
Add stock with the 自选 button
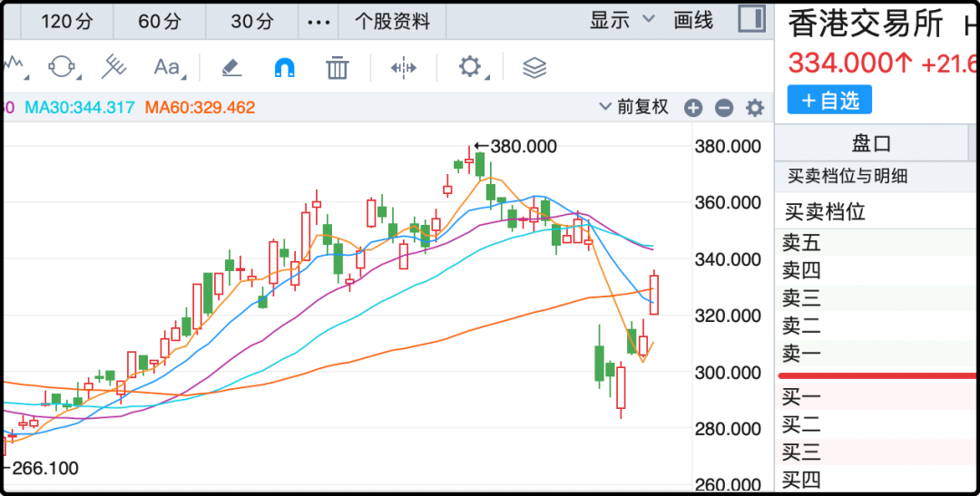click(x=829, y=100)
